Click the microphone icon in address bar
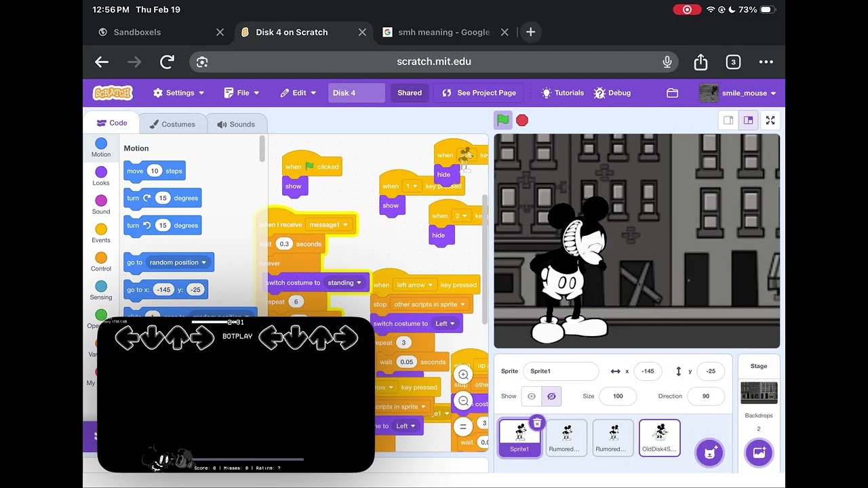Viewport: 868px width, 488px height. [667, 62]
